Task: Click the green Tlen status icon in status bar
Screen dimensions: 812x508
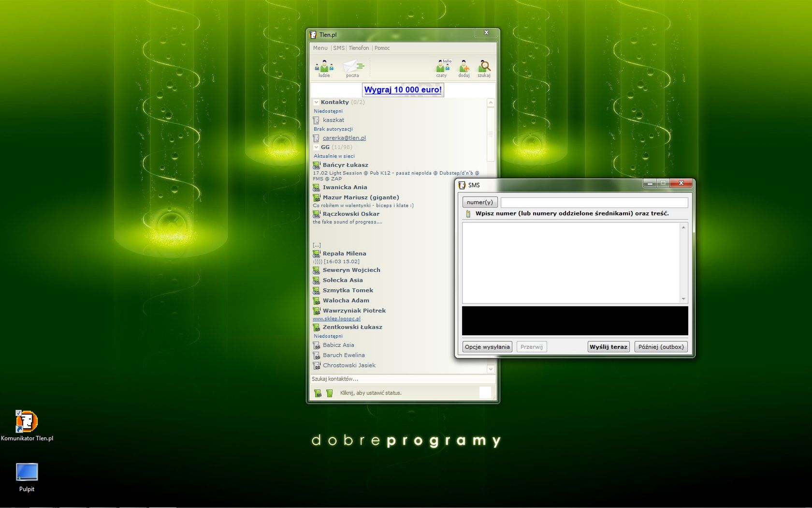Action: [x=330, y=393]
